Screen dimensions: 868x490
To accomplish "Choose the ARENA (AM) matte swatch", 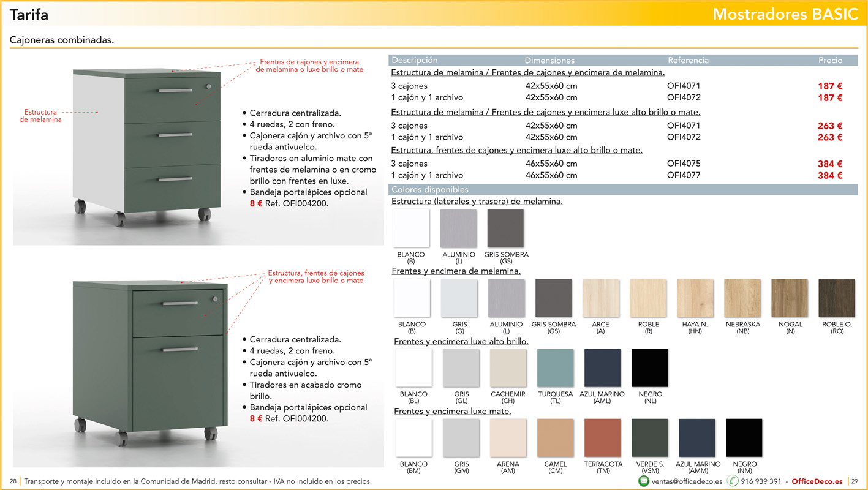I will 508,438.
